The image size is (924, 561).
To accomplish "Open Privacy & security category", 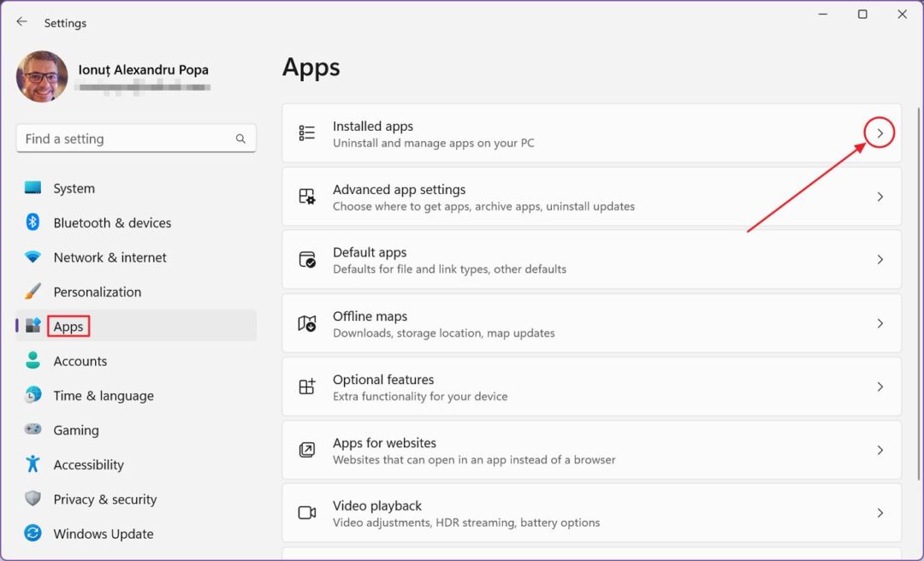I will (x=136, y=499).
